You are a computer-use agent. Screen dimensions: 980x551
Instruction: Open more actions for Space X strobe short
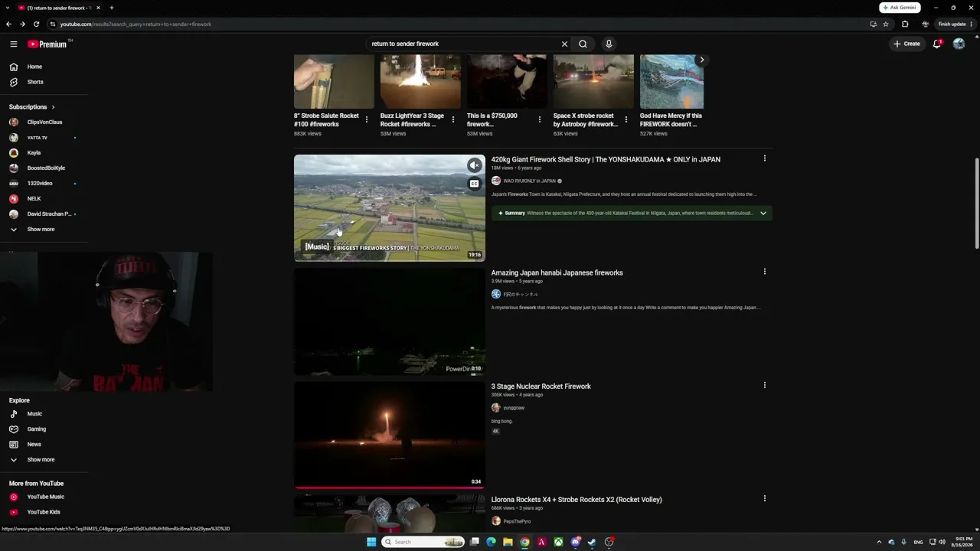coord(626,119)
